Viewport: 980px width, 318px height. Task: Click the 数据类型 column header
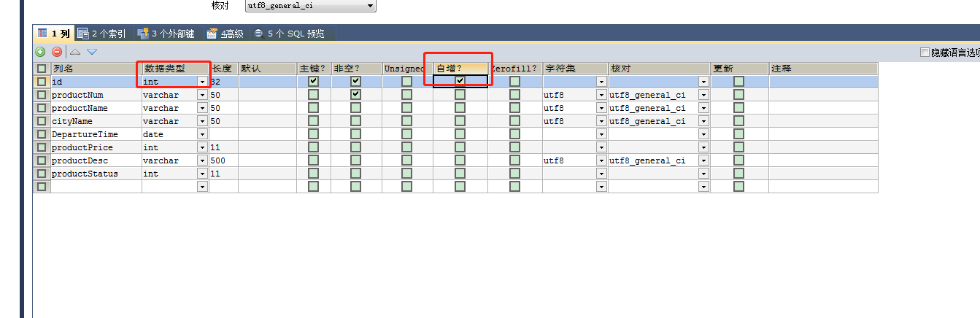[x=174, y=69]
